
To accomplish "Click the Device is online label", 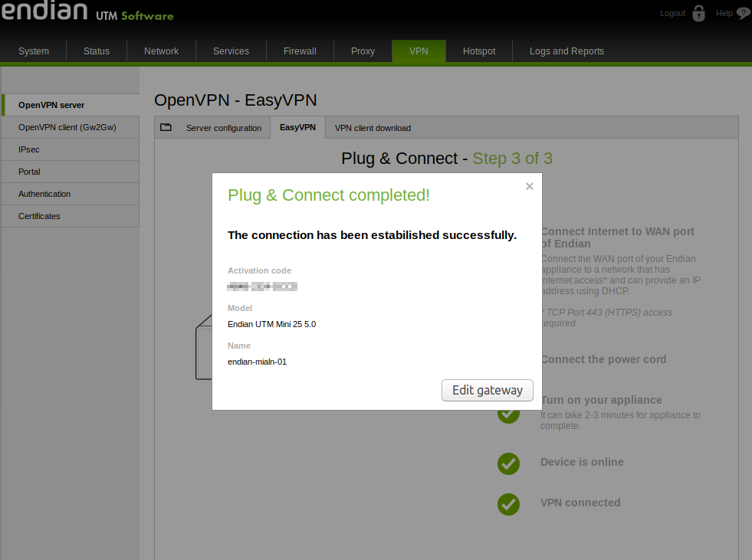I will (583, 462).
